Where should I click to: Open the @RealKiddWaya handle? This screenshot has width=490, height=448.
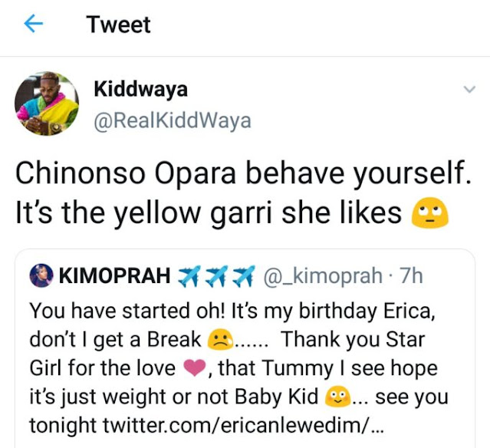[173, 120]
